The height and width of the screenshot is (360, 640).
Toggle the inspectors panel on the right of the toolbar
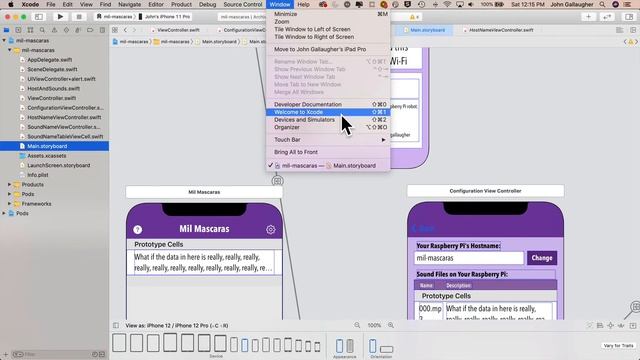pyautogui.click(x=629, y=17)
